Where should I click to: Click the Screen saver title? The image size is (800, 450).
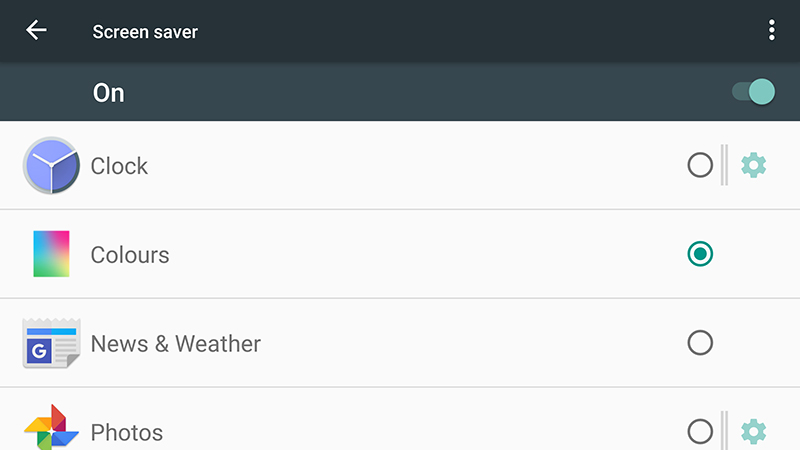point(145,32)
